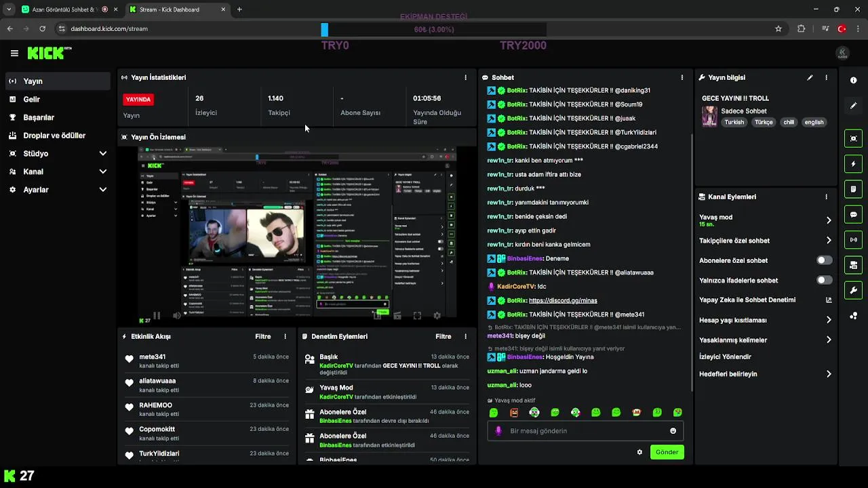Image resolution: width=868 pixels, height=488 pixels.
Task: Expand the Kanal sidebar section
Action: click(58, 171)
